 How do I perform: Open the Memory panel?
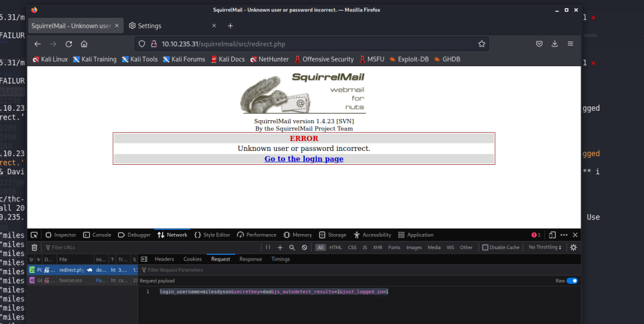pyautogui.click(x=297, y=235)
